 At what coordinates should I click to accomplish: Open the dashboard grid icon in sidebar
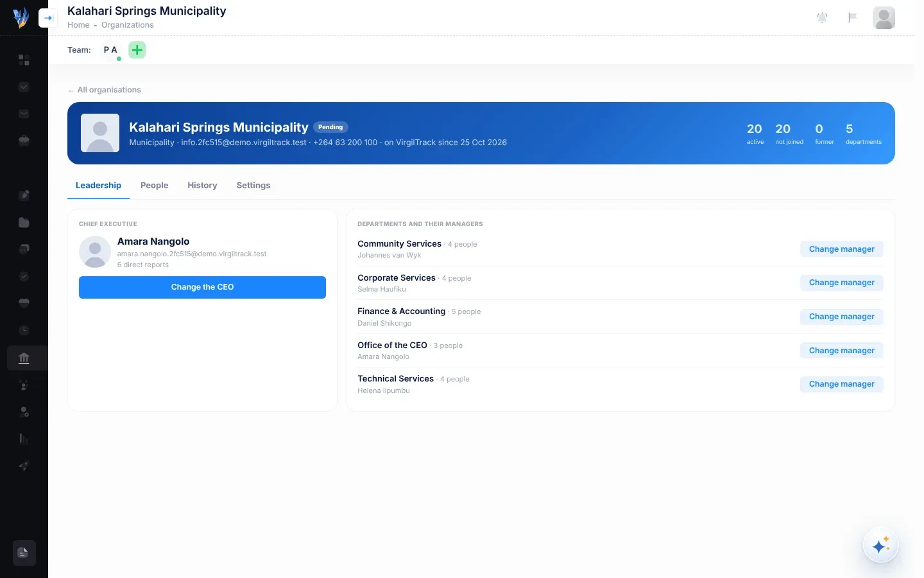point(24,60)
